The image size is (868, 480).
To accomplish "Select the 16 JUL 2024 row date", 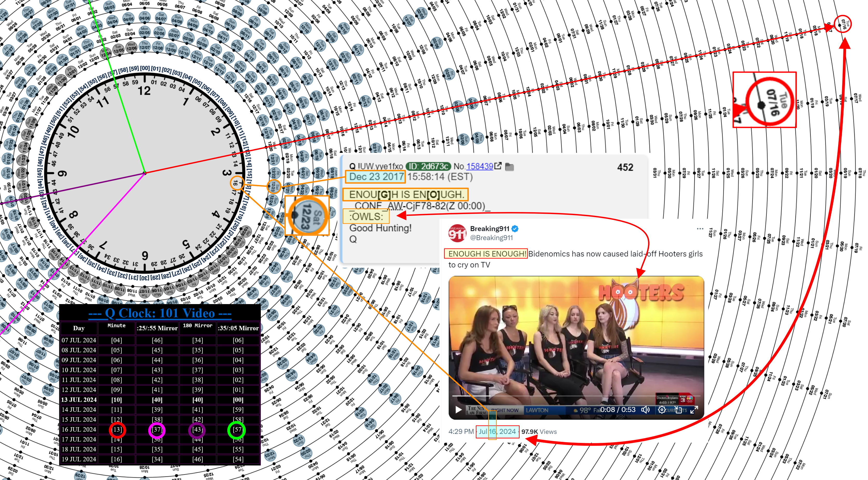I will click(79, 429).
